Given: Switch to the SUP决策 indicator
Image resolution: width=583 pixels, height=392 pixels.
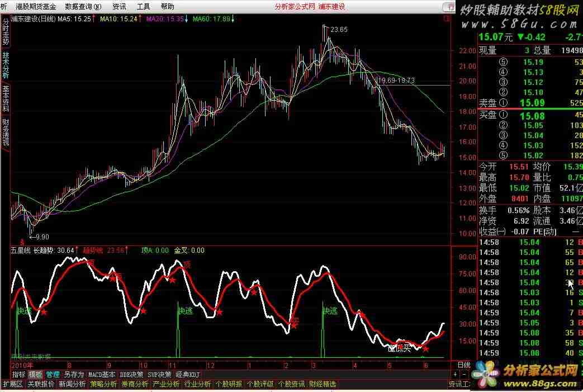Looking at the screenshot, I should (x=159, y=375).
